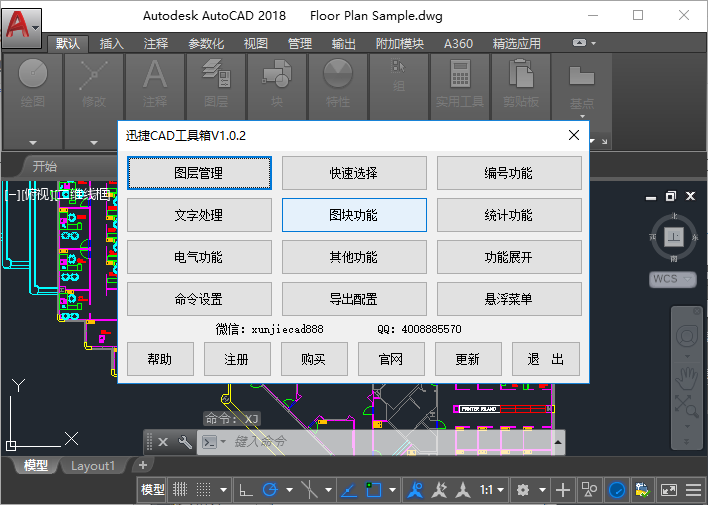This screenshot has height=505, width=708.
Task: Switch to the 视图 ribbon tab
Action: (x=256, y=44)
